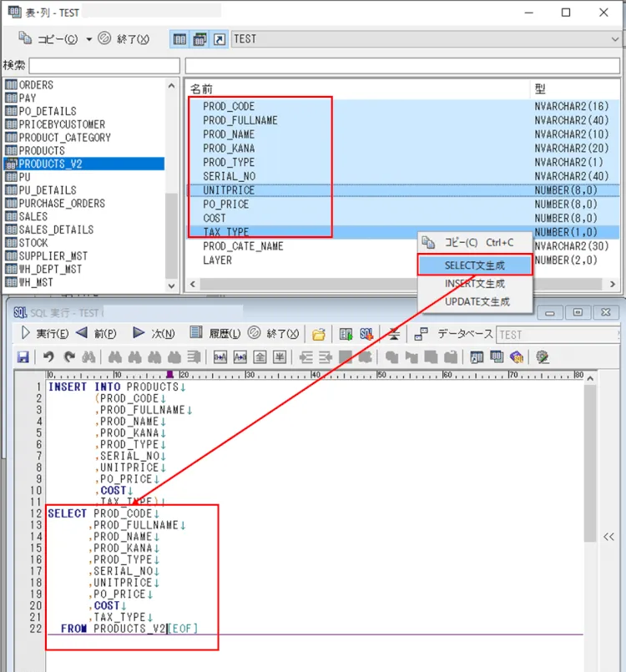The height and width of the screenshot is (672, 626).
Task: Click the table window icon in the second SQL toolbar
Action: (x=477, y=357)
